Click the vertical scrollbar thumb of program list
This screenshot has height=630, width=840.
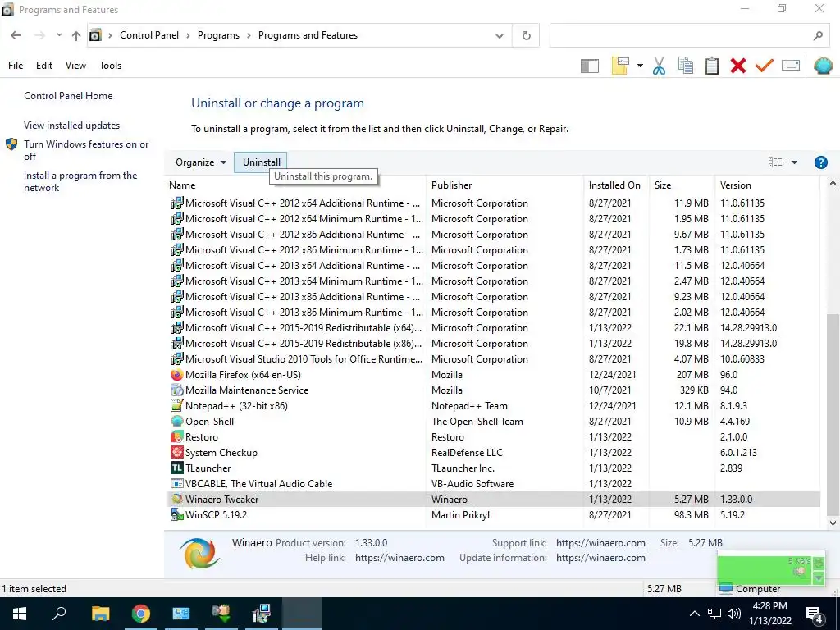(x=833, y=413)
